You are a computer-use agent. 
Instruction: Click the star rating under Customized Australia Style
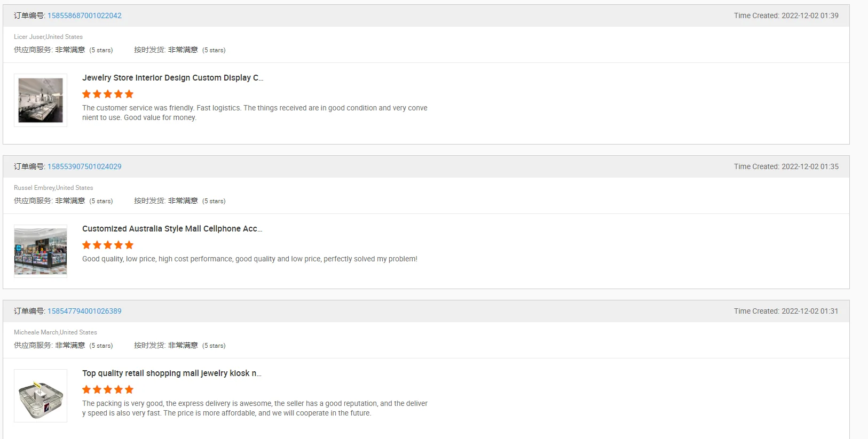pyautogui.click(x=108, y=245)
